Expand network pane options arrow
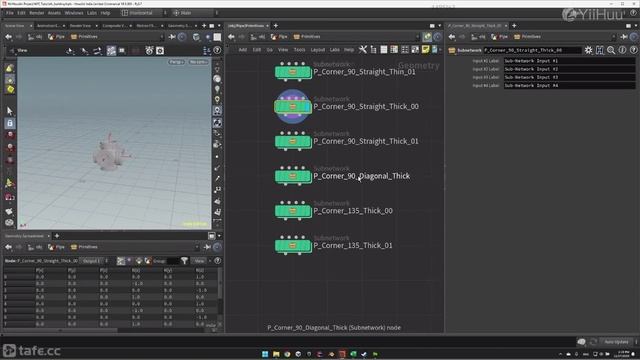The width and height of the screenshot is (640, 360). pyautogui.click(x=440, y=26)
